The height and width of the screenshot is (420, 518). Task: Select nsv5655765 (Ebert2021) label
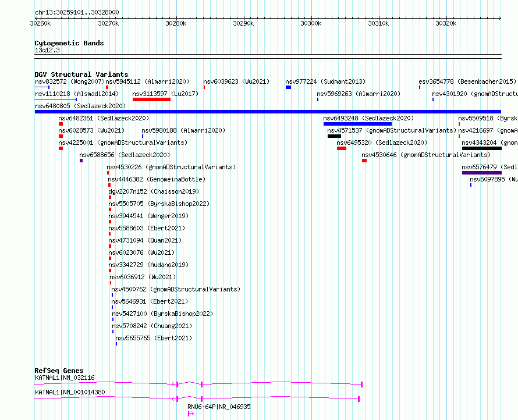tap(154, 338)
